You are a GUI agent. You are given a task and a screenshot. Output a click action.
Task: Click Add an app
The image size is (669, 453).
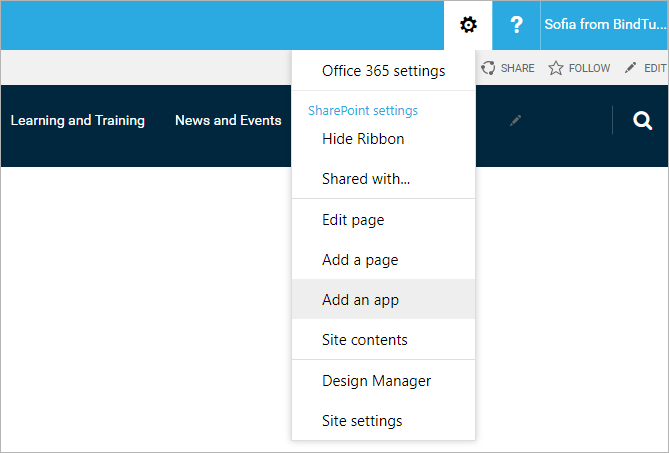click(384, 299)
